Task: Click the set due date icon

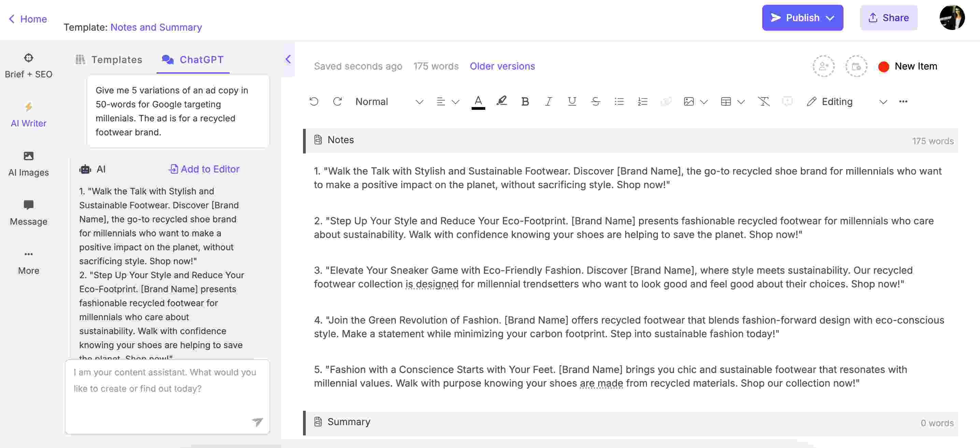Action: pos(856,66)
